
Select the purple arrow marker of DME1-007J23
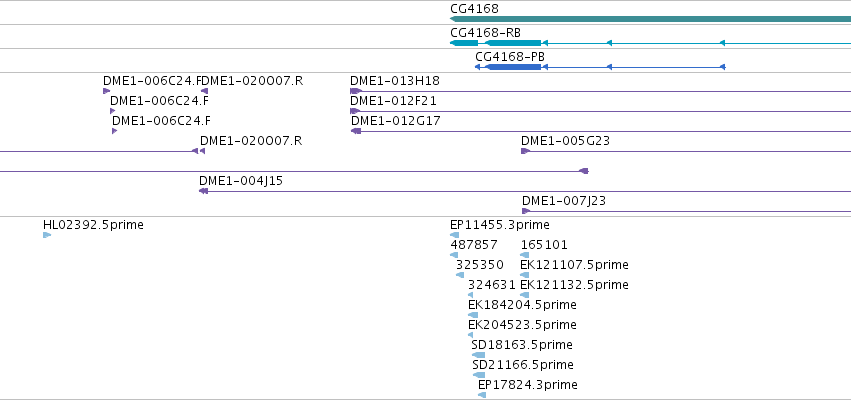(x=526, y=211)
